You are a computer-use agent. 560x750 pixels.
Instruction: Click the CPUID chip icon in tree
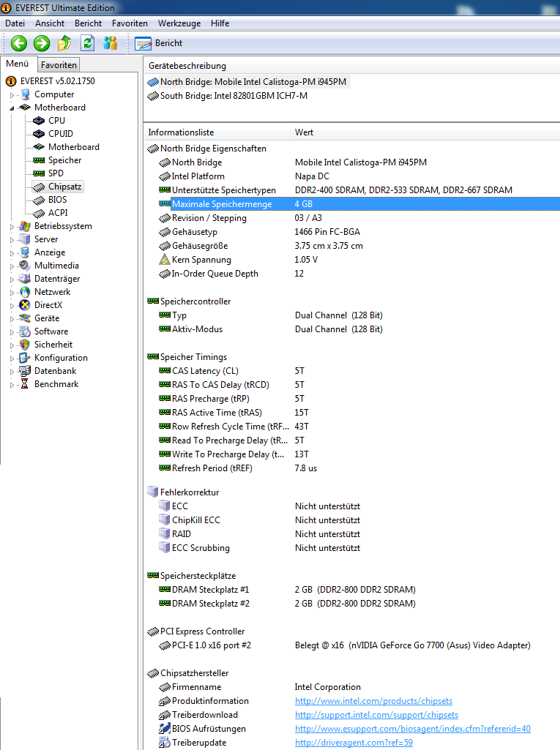[39, 134]
